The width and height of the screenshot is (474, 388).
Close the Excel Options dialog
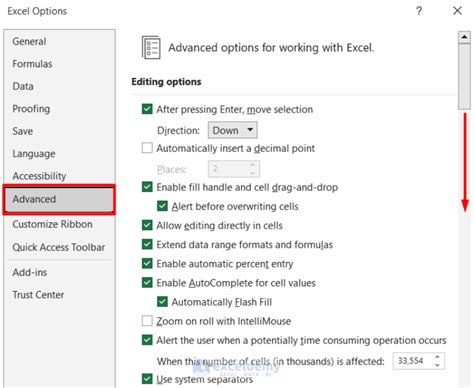(x=457, y=11)
